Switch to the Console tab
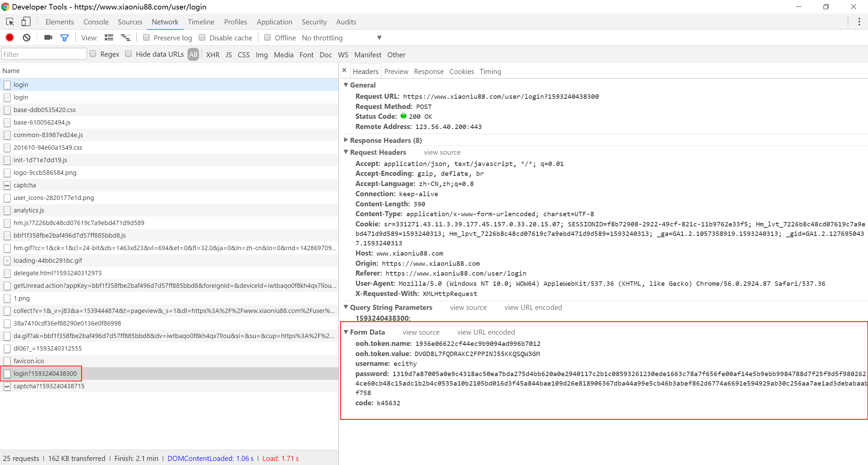The width and height of the screenshot is (868, 465). [96, 22]
